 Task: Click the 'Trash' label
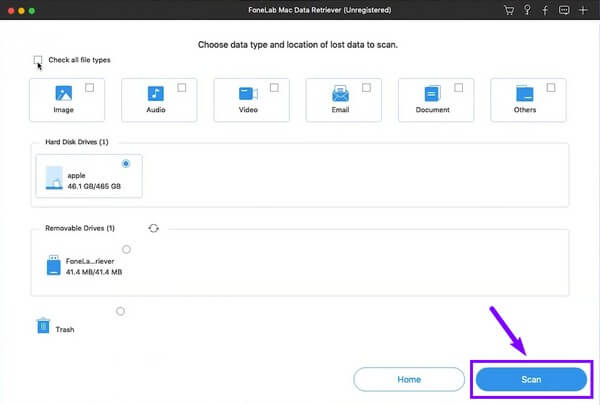65,330
